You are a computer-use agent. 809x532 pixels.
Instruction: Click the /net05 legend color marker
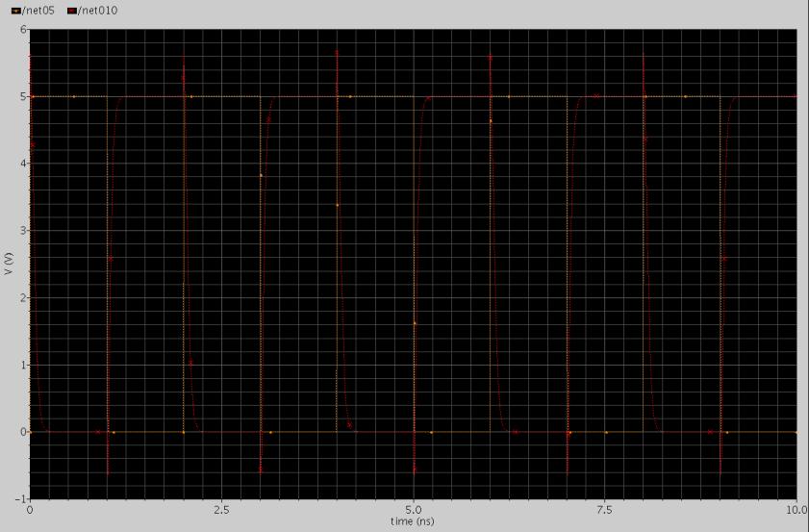coord(16,11)
